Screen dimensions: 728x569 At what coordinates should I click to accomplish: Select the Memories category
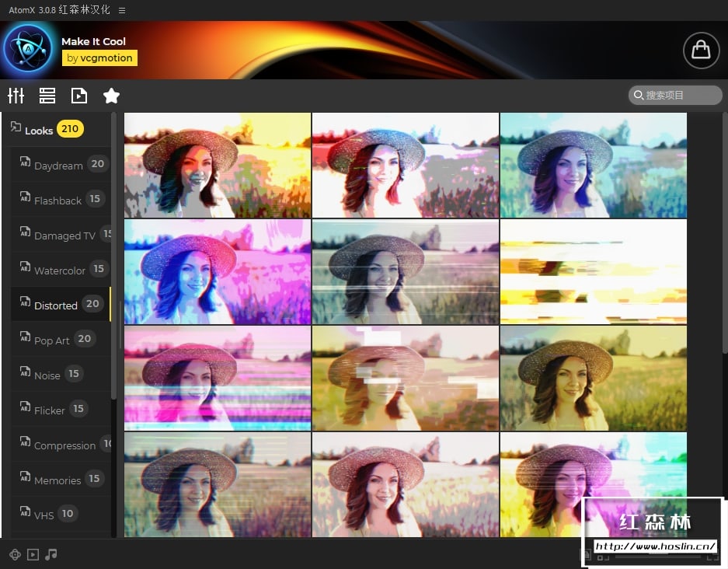pyautogui.click(x=61, y=480)
